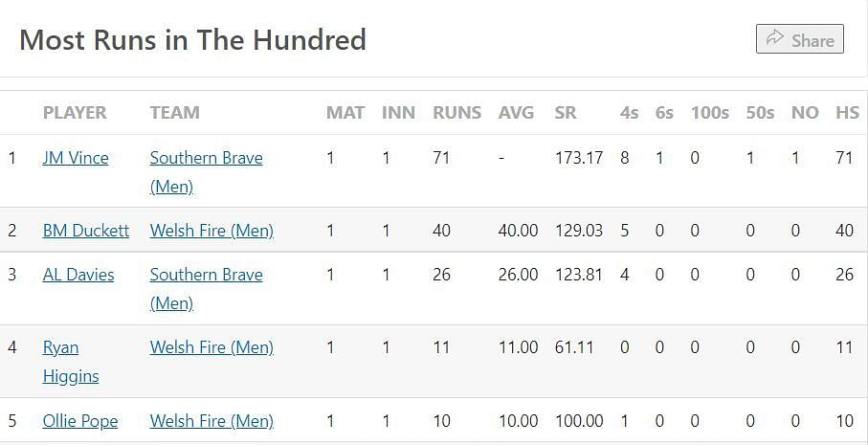Click Ollie Pope player link
Screen dimensions: 868x445
pyautogui.click(x=80, y=421)
